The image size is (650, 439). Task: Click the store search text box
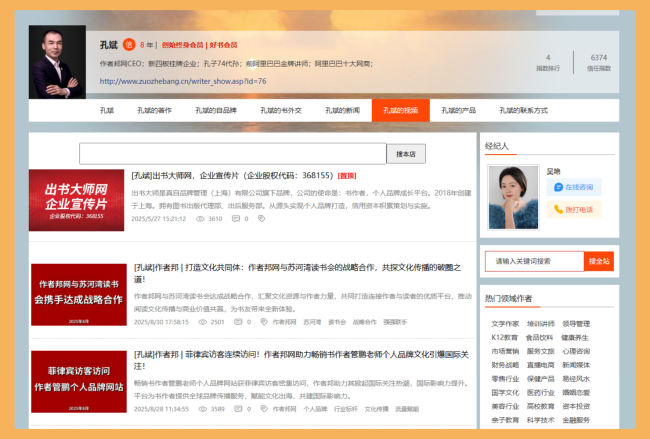232,154
